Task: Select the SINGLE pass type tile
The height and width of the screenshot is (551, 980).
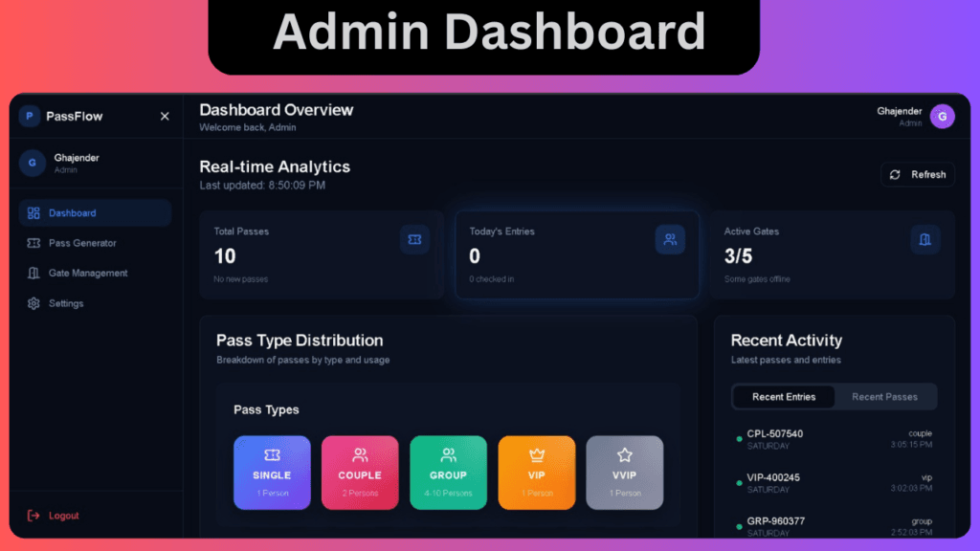Action: [x=272, y=473]
